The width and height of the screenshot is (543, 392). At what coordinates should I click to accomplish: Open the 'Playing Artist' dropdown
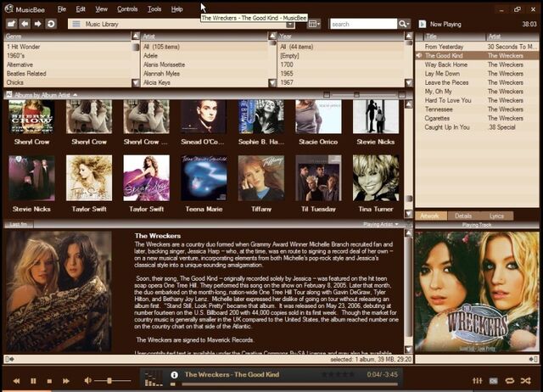(x=381, y=224)
